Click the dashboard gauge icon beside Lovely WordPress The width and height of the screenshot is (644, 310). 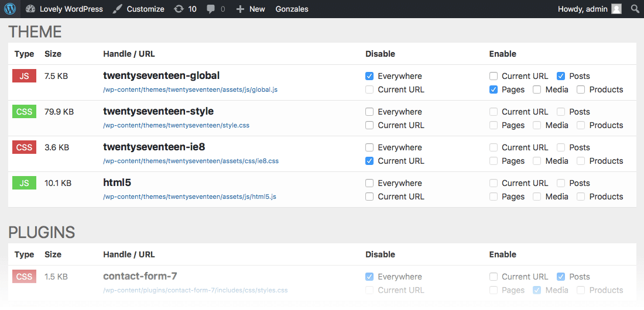point(30,9)
